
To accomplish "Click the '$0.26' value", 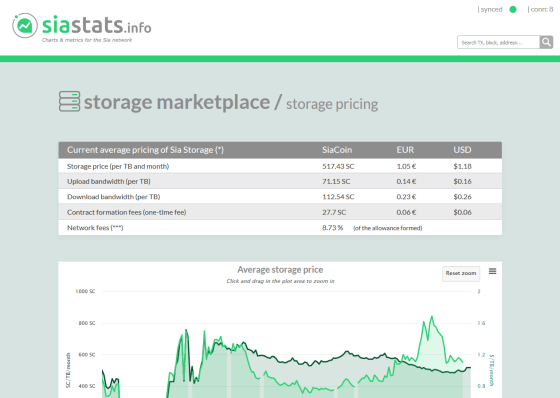I will pos(462,197).
